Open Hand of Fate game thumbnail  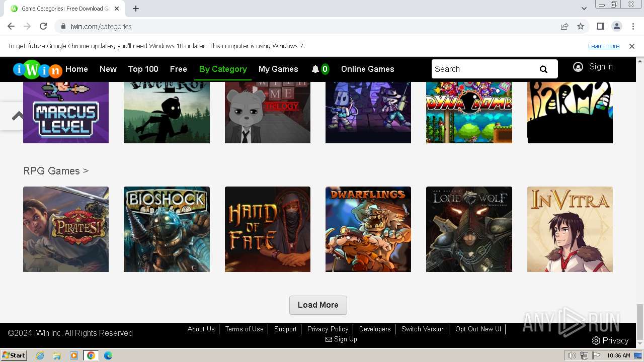(x=268, y=229)
